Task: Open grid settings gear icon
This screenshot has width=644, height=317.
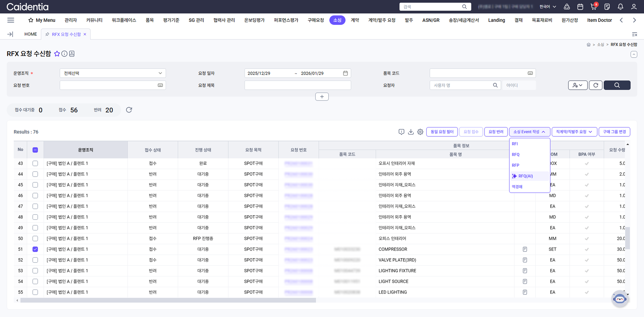Action: (x=420, y=132)
